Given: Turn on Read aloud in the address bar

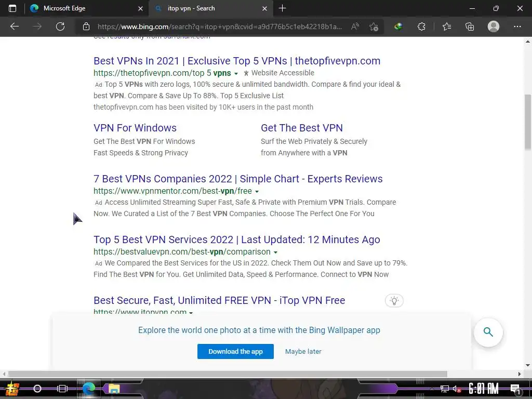Looking at the screenshot, I should [355, 26].
